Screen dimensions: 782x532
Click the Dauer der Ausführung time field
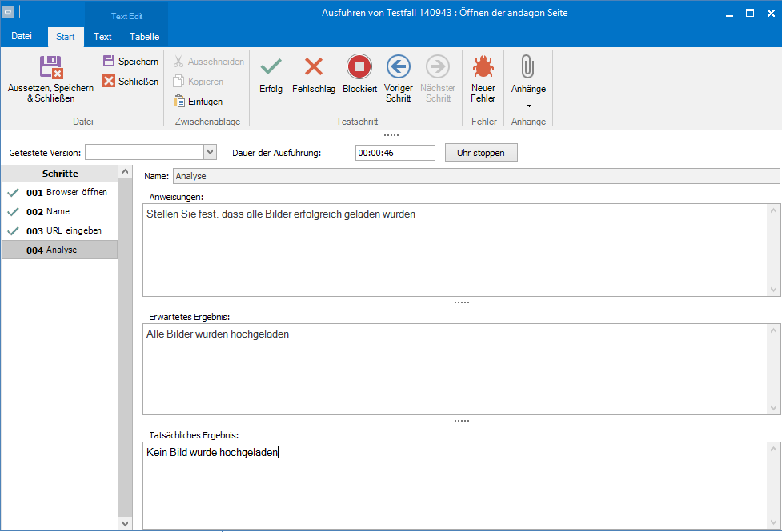click(395, 153)
